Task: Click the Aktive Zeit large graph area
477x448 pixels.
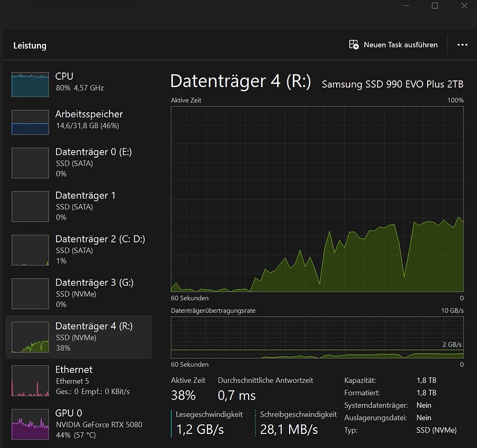Action: (x=317, y=199)
